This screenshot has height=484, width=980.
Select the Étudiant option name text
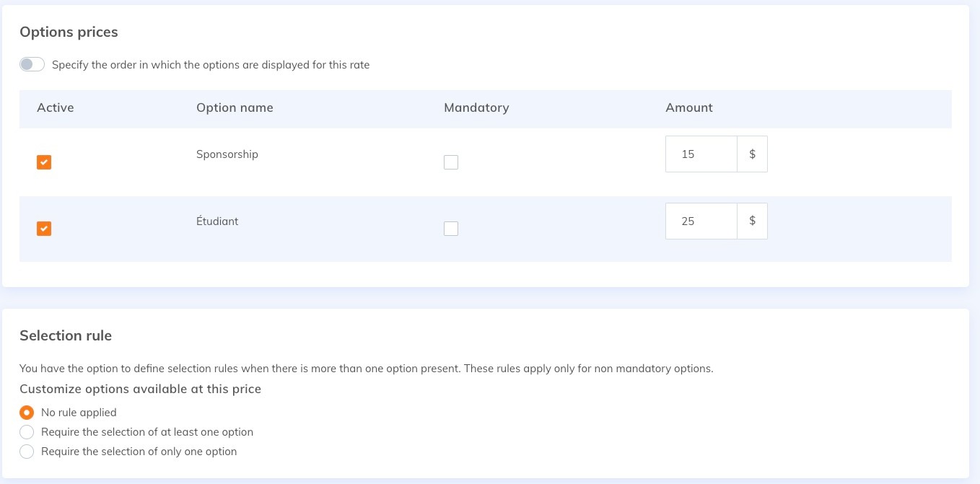[x=217, y=221]
